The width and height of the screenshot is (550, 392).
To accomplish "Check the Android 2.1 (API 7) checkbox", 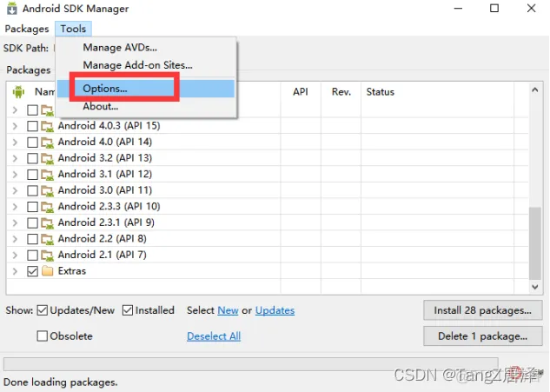I will (x=33, y=256).
